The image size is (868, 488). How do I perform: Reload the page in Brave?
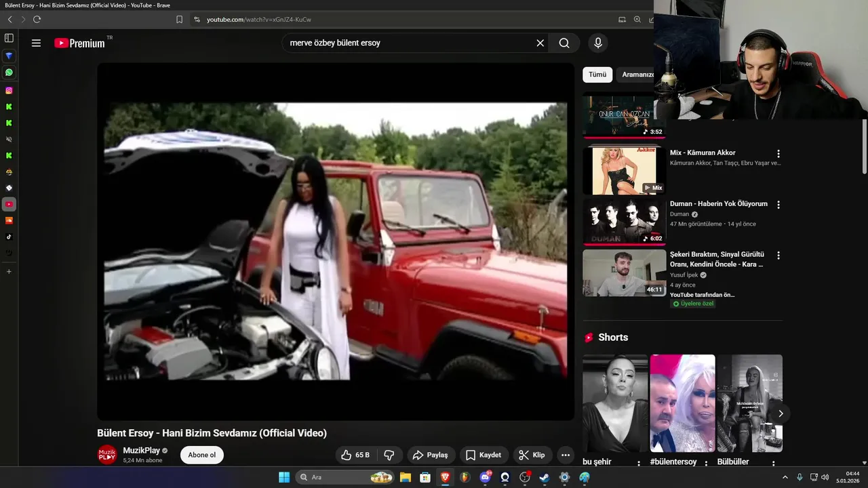click(37, 20)
